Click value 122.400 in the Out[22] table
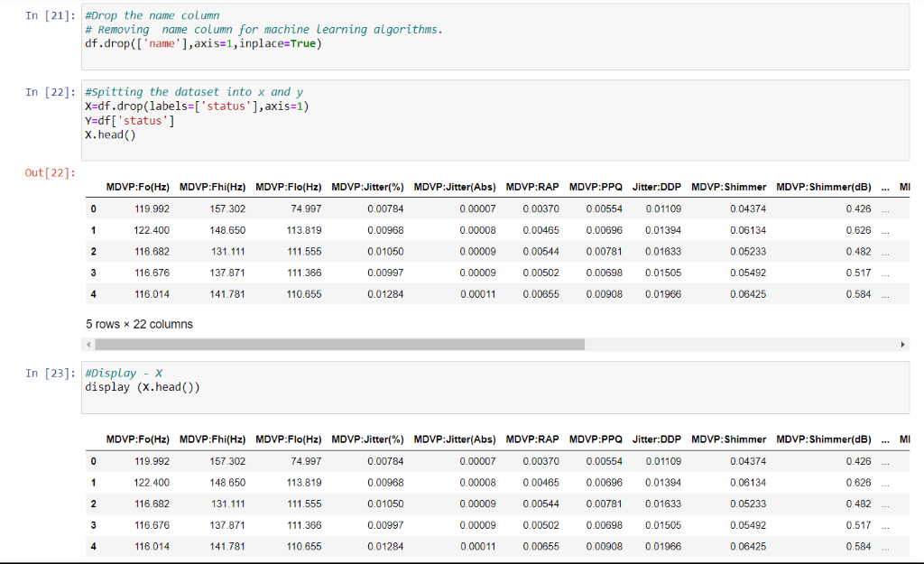 (152, 230)
